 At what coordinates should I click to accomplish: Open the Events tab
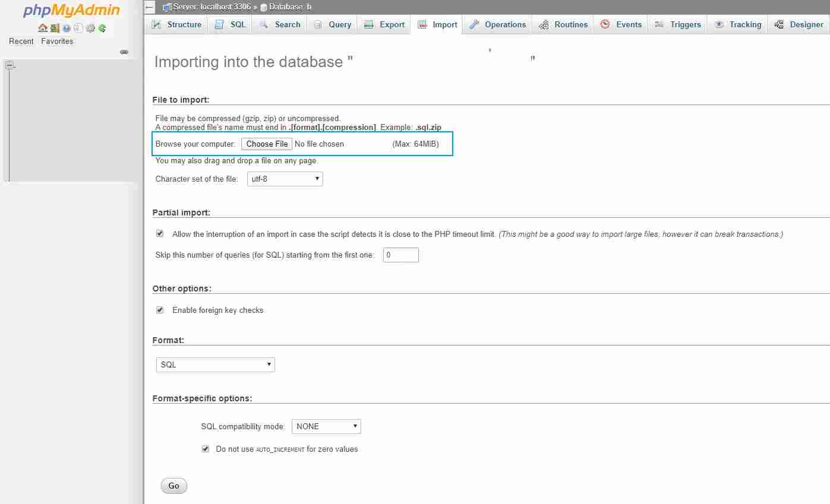621,24
